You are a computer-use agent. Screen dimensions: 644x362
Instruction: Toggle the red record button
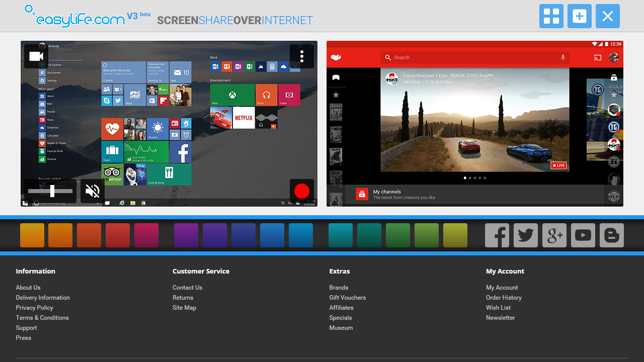click(302, 191)
